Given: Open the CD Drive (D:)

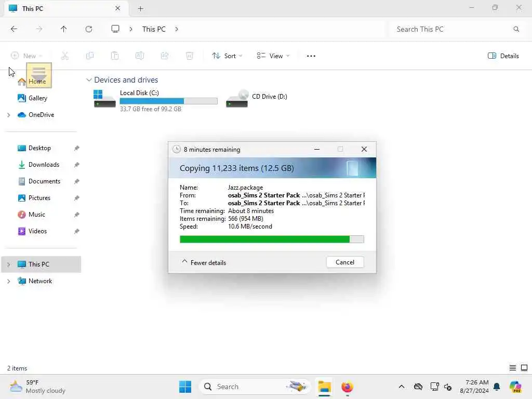Looking at the screenshot, I should tap(257, 98).
